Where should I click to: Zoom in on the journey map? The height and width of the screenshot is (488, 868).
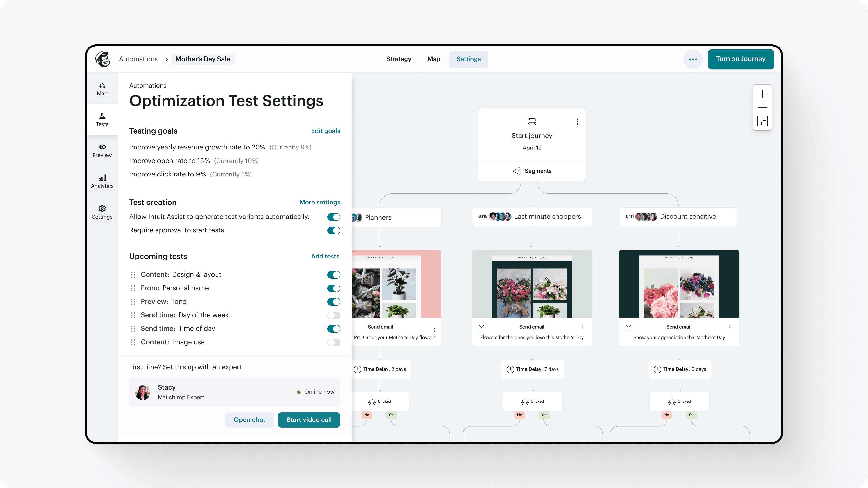tap(762, 94)
